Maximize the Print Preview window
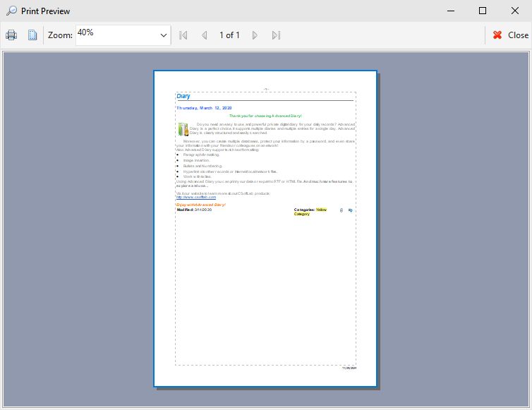The image size is (532, 410). click(483, 11)
